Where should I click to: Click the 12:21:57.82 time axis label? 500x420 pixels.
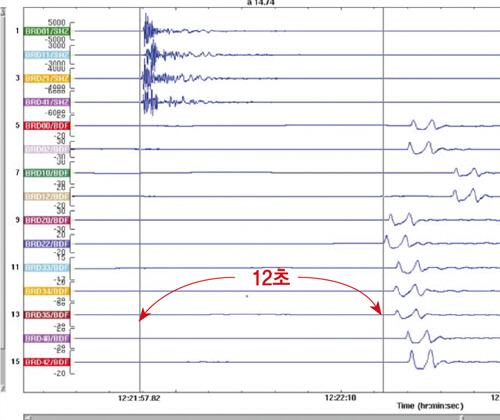click(x=139, y=398)
